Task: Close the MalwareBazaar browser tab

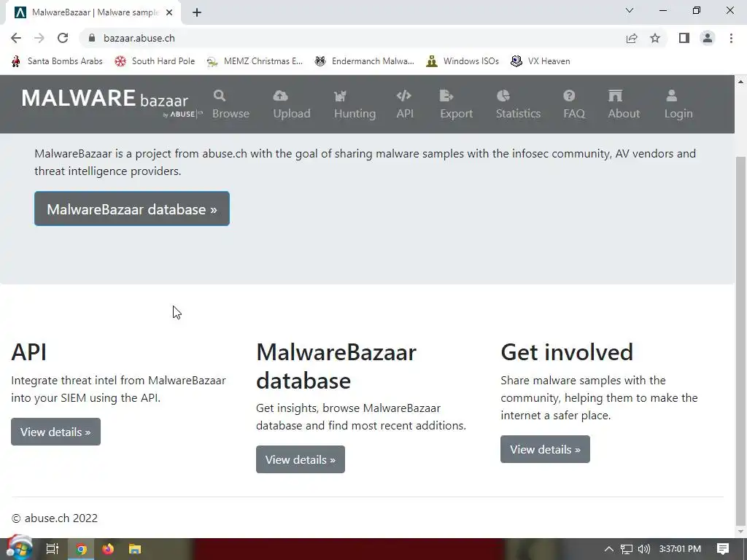Action: [x=169, y=13]
